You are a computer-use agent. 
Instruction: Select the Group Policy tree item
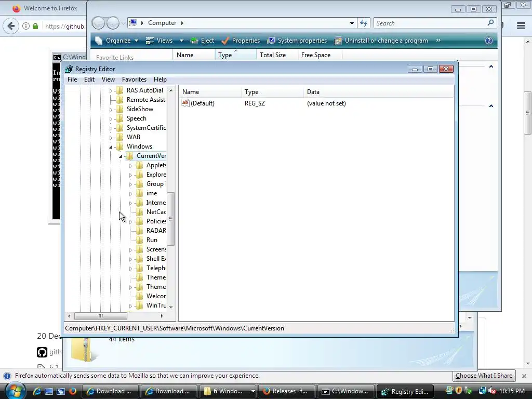156,184
